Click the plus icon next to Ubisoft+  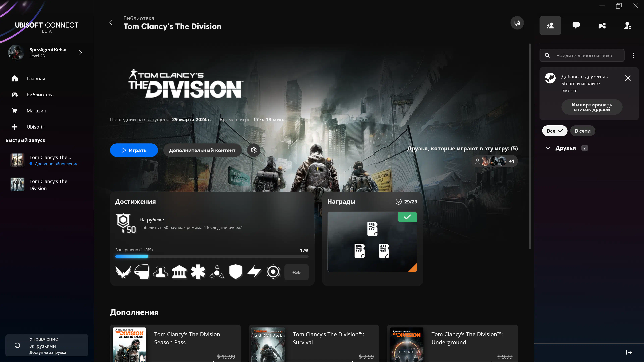[x=14, y=127]
